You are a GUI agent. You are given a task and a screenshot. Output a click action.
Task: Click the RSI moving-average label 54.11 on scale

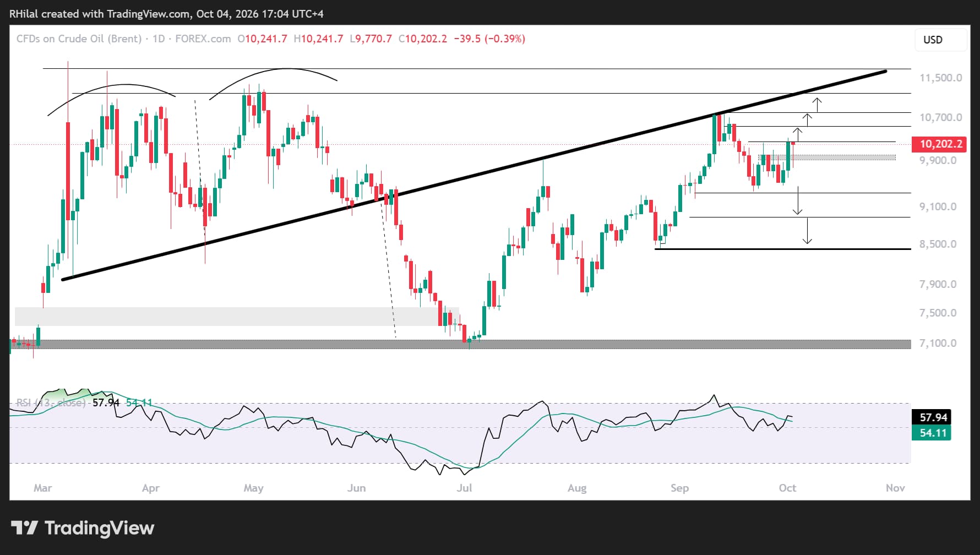[933, 433]
